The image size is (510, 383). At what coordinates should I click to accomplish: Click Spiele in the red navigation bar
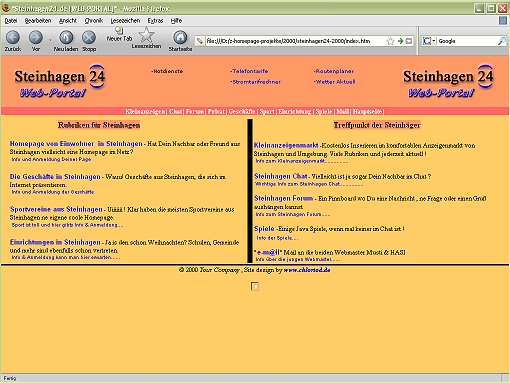[324, 111]
